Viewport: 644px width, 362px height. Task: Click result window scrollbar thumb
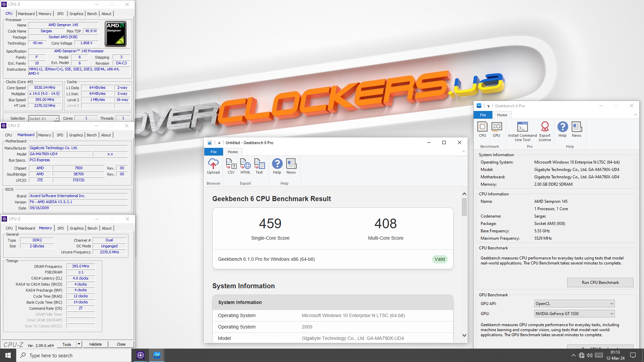[464, 207]
